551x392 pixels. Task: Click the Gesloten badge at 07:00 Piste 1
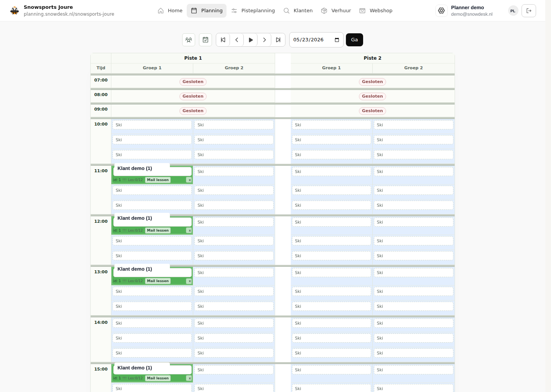click(x=193, y=82)
